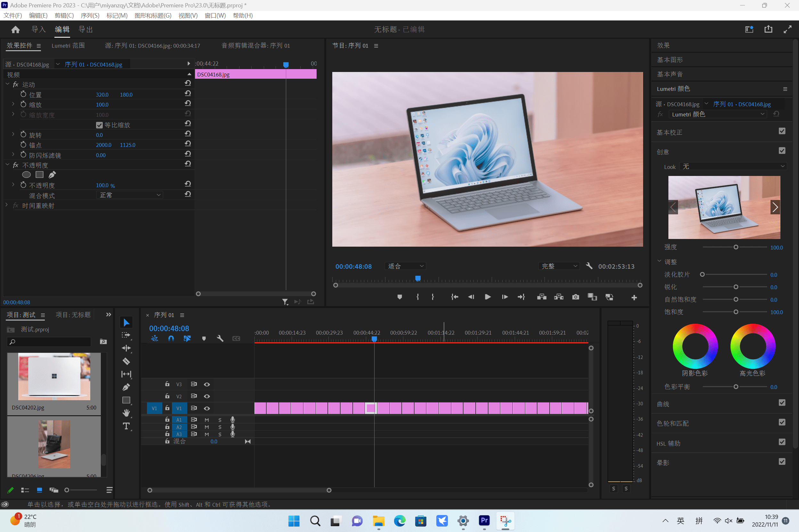Select the Razor tool in the toolbar
Screen dimensions: 799x532
point(126,361)
